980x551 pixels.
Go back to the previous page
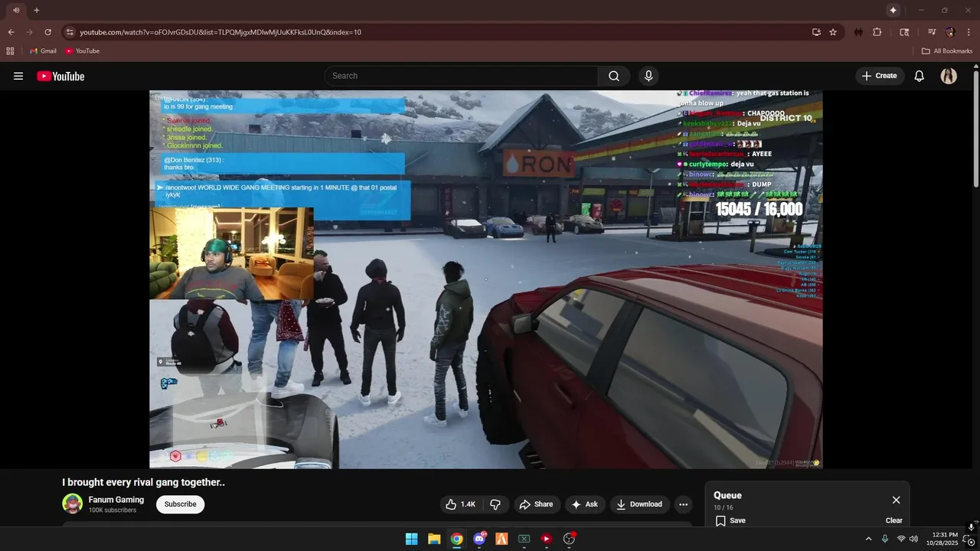click(11, 32)
